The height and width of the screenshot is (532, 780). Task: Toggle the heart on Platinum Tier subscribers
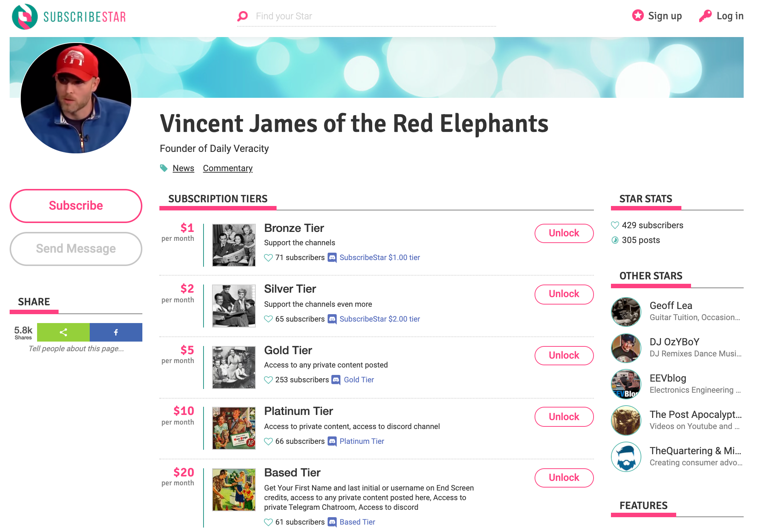click(268, 441)
